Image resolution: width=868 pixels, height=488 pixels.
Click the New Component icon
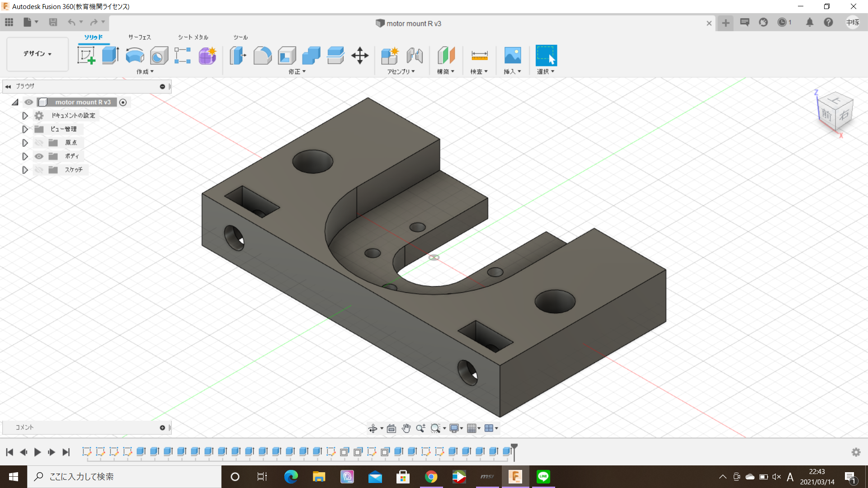[x=390, y=56]
